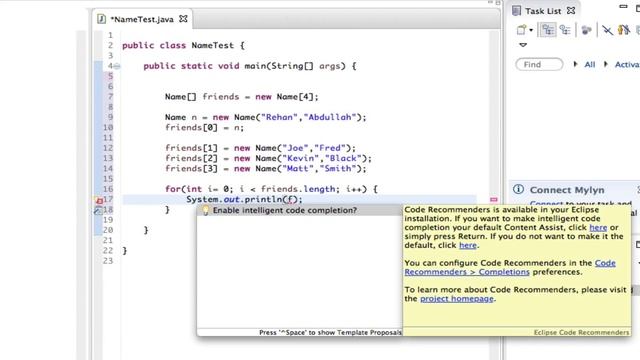Click the Find field in Task List
This screenshot has height=360, width=640.
click(x=539, y=64)
